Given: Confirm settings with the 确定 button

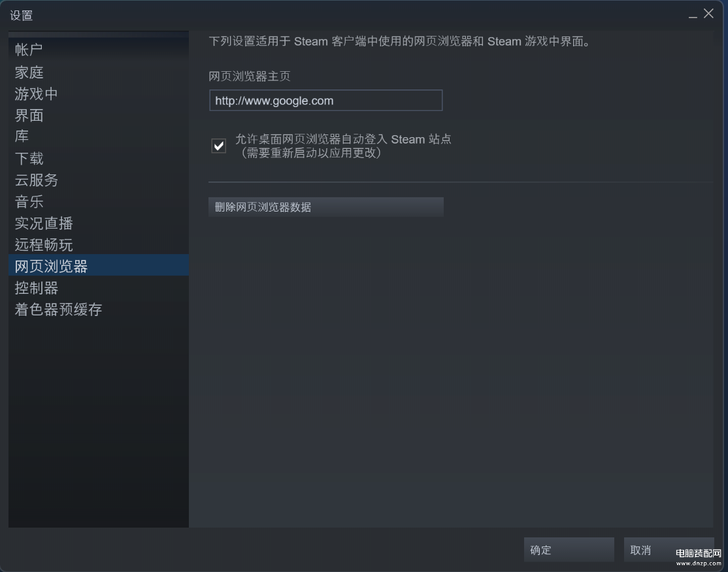Looking at the screenshot, I should (569, 550).
